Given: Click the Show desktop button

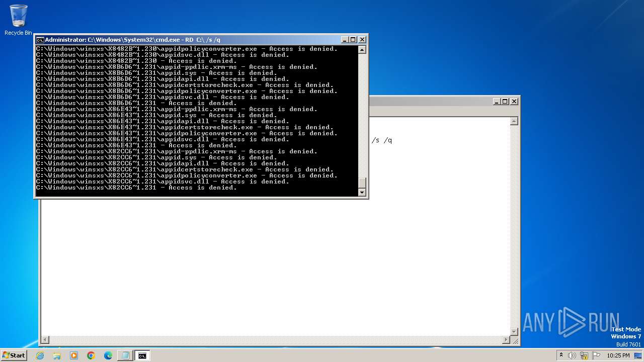Looking at the screenshot, I should (638, 355).
